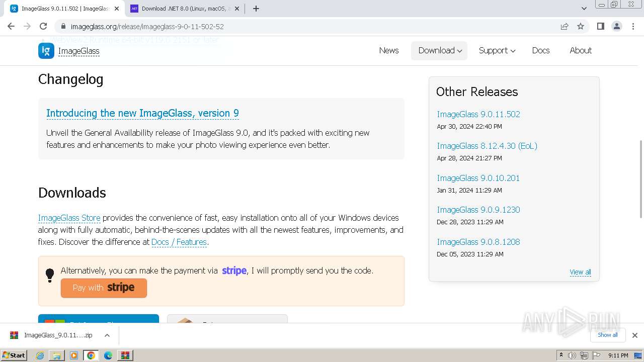Image resolution: width=644 pixels, height=362 pixels.
Task: Click the page vertical scrollbar
Action: [x=640, y=179]
